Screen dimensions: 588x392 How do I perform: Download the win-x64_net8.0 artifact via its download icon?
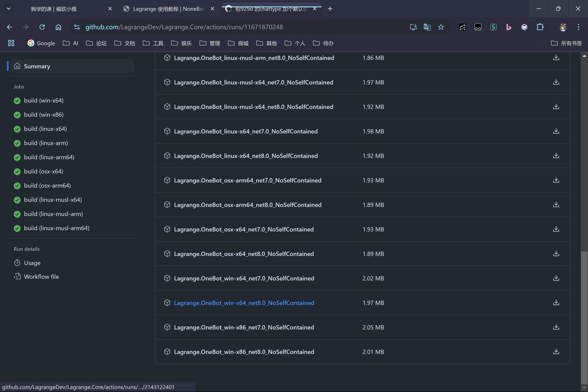[x=556, y=303]
